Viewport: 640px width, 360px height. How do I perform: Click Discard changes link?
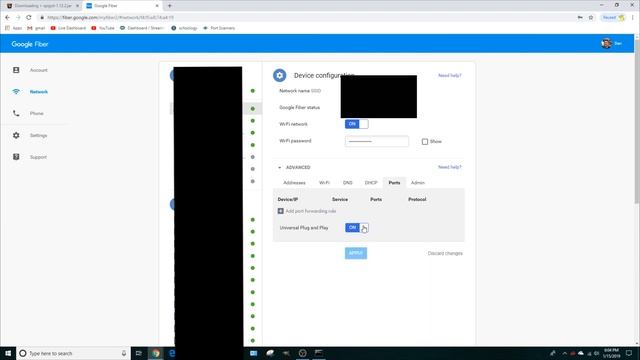[445, 253]
